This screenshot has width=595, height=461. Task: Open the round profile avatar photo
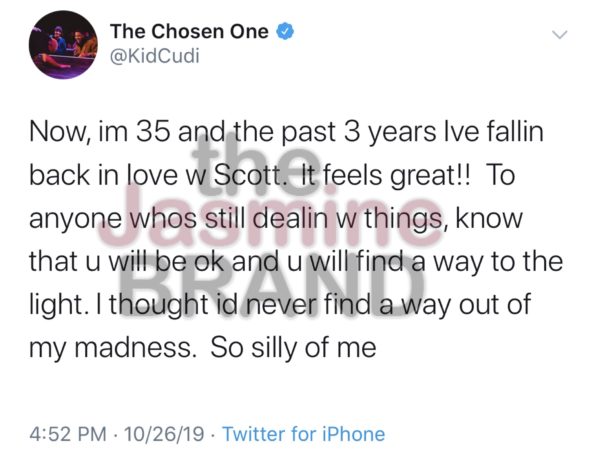[x=63, y=45]
